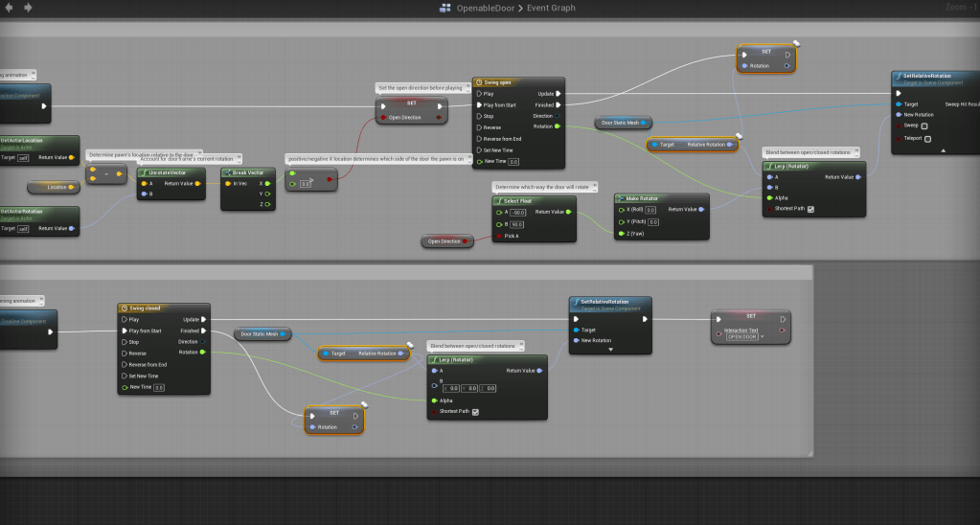Open the Interaction Text OPEN DOOR dropdown
The height and width of the screenshot is (525, 980).
point(743,336)
